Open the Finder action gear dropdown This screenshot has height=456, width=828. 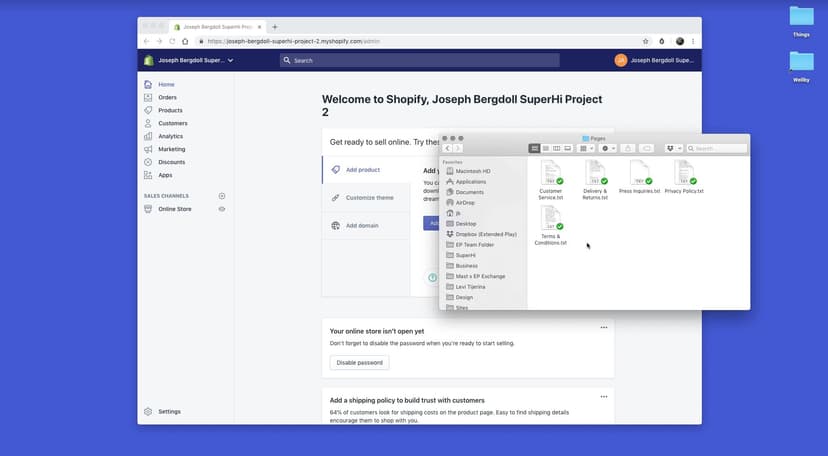click(607, 148)
